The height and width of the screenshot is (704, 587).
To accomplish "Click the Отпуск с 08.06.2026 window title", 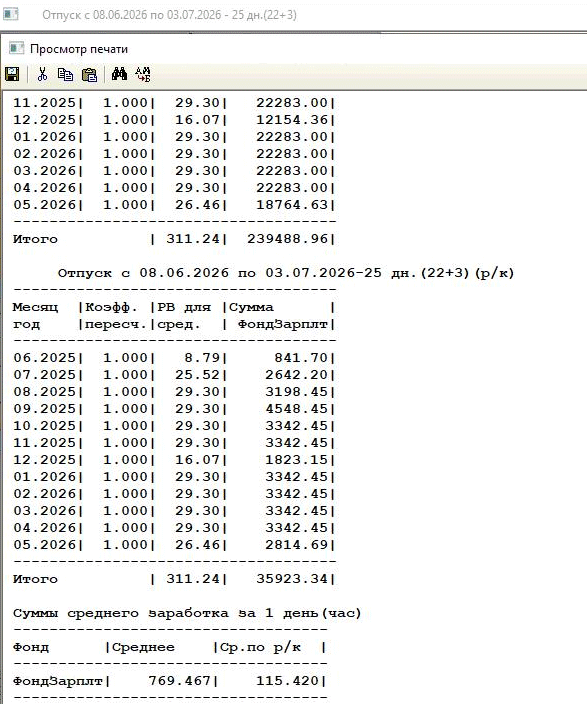I will (169, 15).
